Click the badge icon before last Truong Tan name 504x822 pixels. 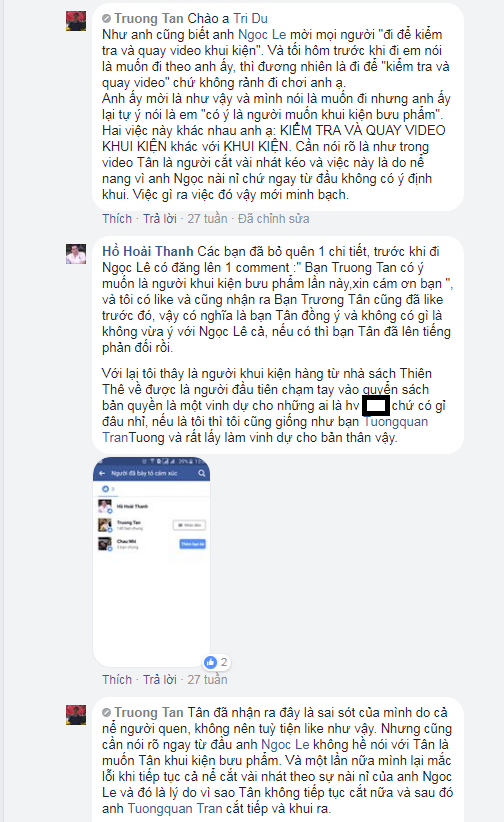pos(106,712)
